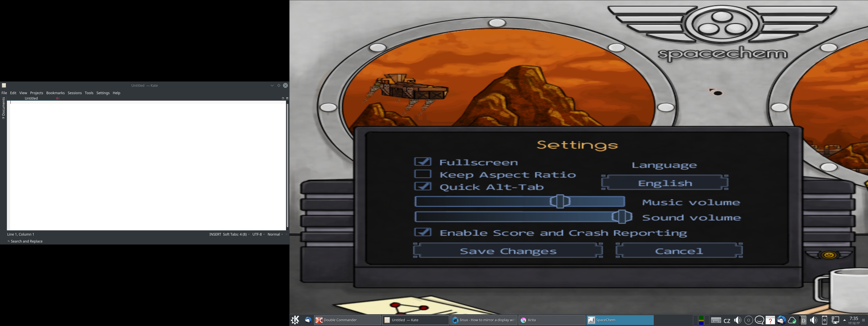Open Kate Settings menu
The width and height of the screenshot is (868, 326).
tap(103, 93)
